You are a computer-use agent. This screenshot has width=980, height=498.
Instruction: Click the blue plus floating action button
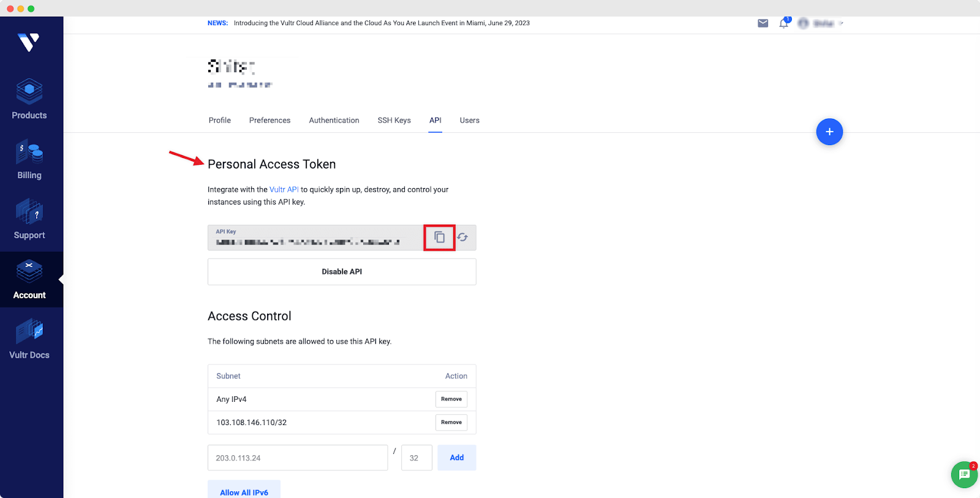point(829,131)
